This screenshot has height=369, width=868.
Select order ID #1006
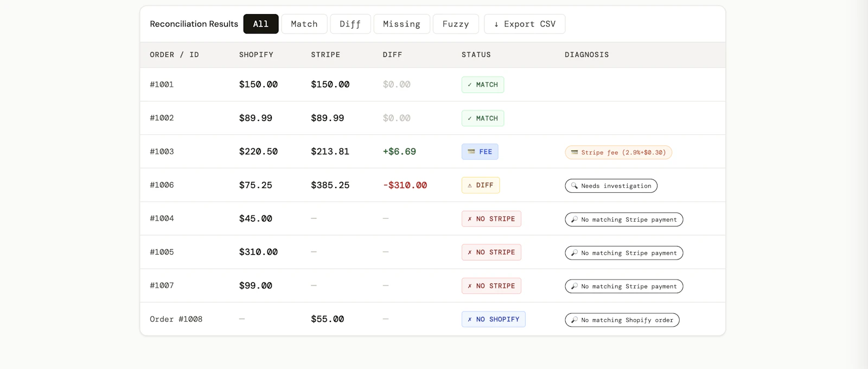tap(162, 185)
